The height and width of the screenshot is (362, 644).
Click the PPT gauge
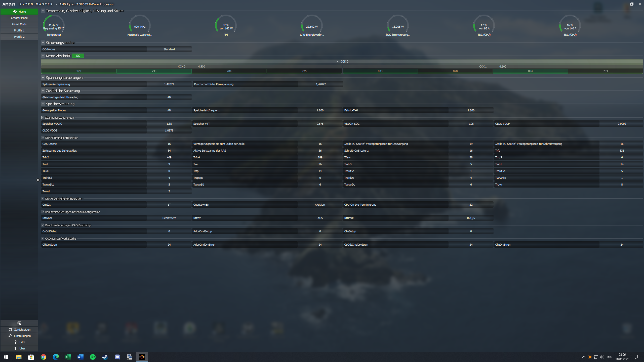[226, 25]
